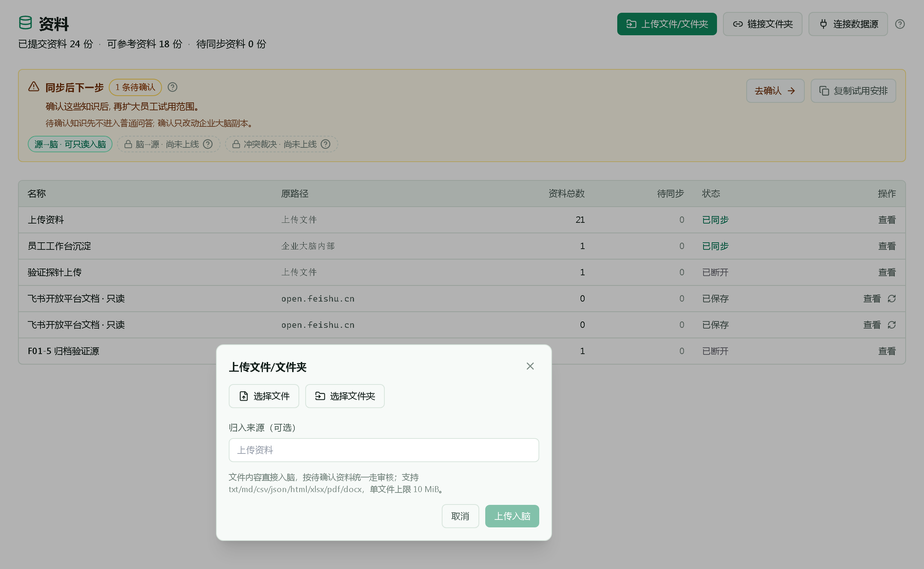
Task: Click 查看 for the 员工工作台沉淀 row
Action: 887,246
